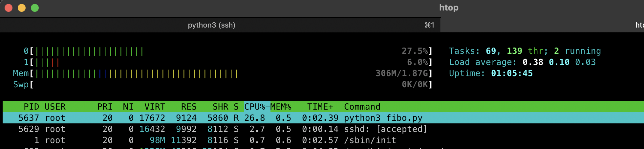Click the Load average 0.38 value
This screenshot has width=644, height=149.
(533, 62)
